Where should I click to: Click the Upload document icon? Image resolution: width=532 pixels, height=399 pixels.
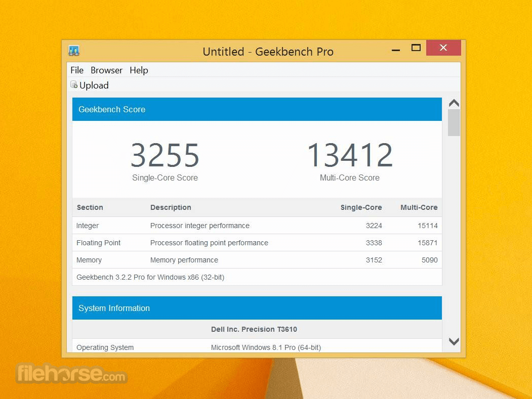(x=73, y=84)
